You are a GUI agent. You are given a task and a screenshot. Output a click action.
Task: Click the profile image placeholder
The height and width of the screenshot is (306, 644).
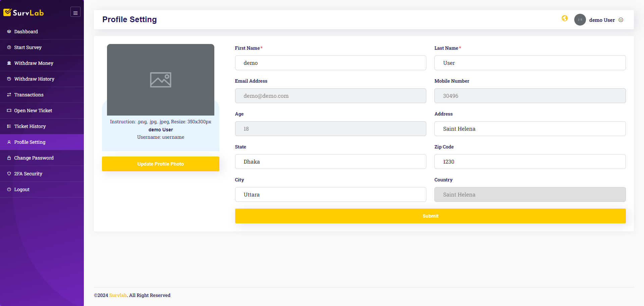coord(160,80)
